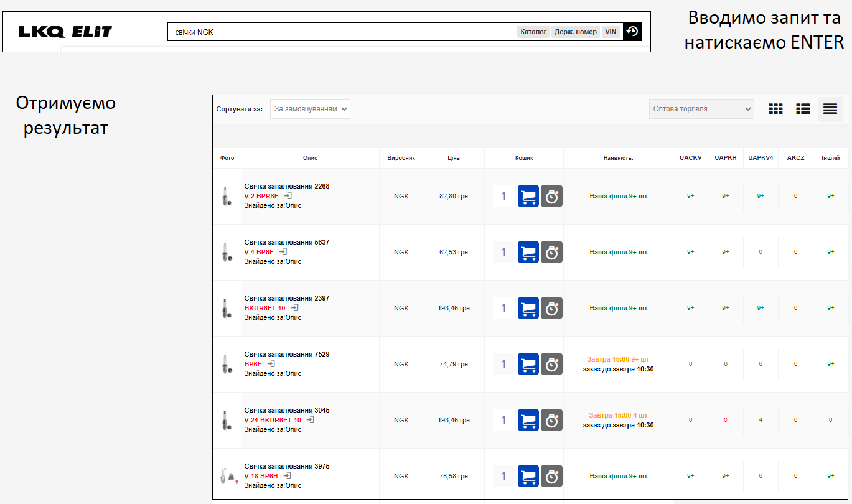Add Свічка запалювання 2268 to cart
The width and height of the screenshot is (852, 504).
(x=528, y=197)
